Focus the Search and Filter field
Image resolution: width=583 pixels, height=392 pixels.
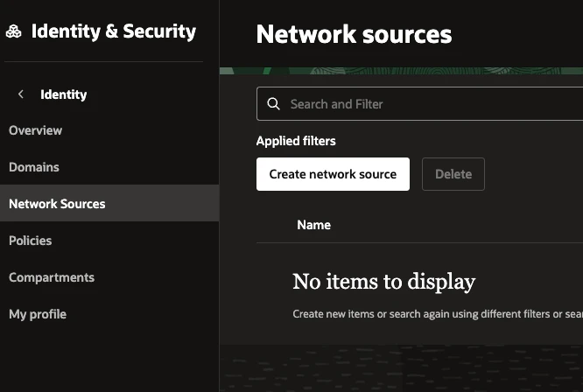point(419,103)
